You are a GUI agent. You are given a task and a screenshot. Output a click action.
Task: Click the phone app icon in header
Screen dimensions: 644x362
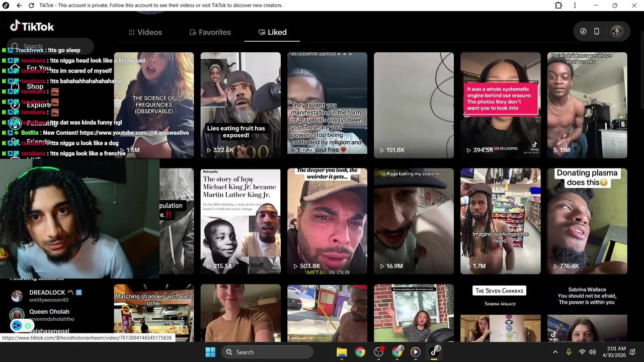point(597,31)
